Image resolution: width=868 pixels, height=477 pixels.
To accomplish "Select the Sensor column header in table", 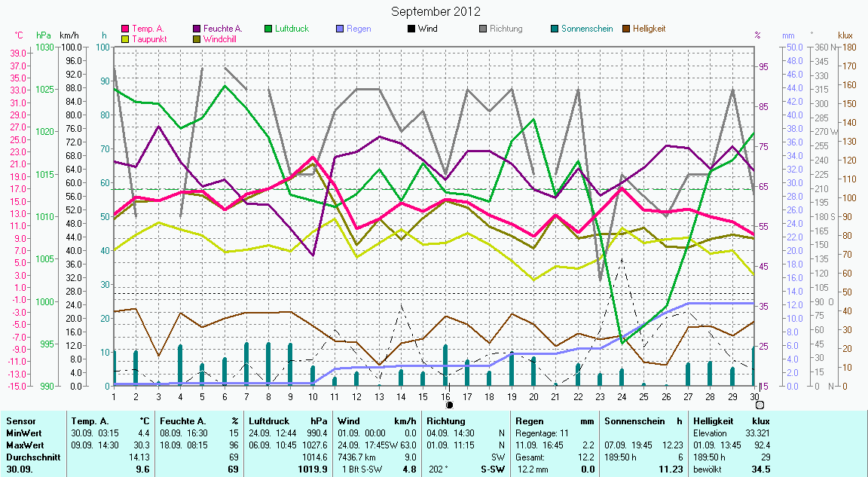I will pyautogui.click(x=20, y=420).
